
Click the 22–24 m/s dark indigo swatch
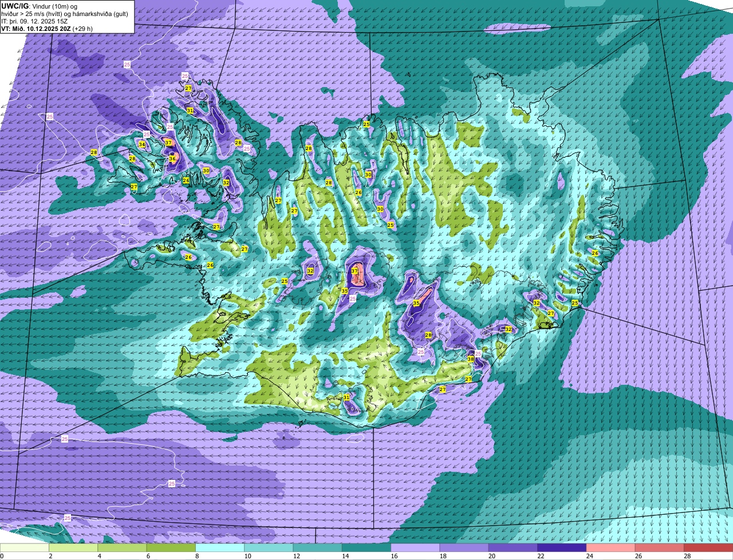(x=562, y=547)
